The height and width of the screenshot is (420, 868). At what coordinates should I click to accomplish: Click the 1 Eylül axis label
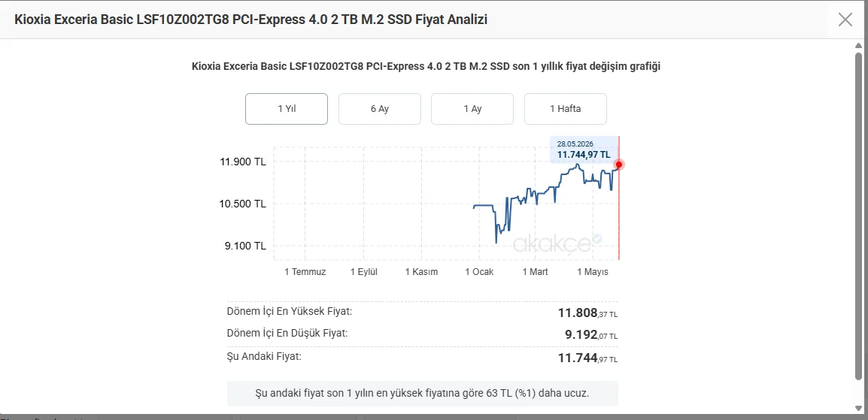(364, 272)
